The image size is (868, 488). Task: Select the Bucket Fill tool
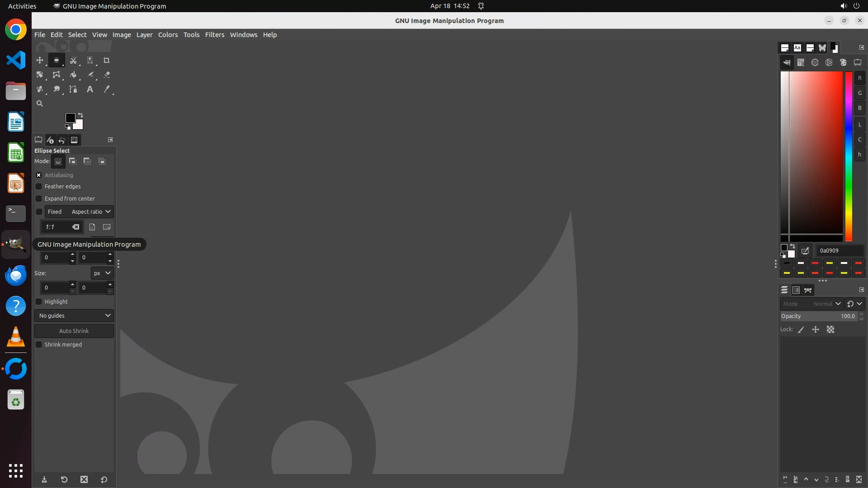point(73,75)
